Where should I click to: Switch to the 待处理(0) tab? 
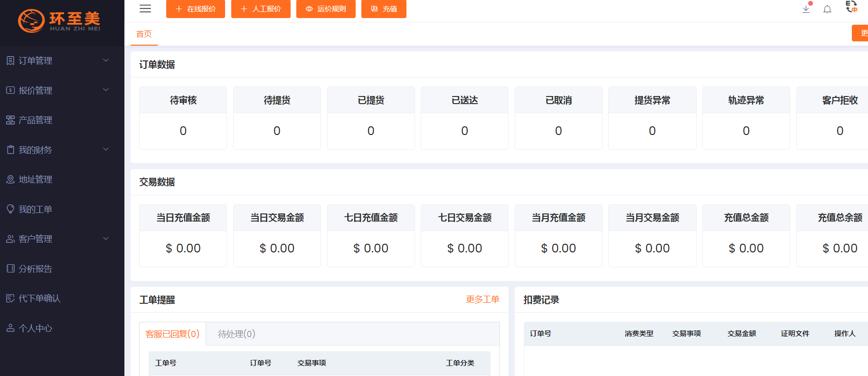(x=236, y=334)
